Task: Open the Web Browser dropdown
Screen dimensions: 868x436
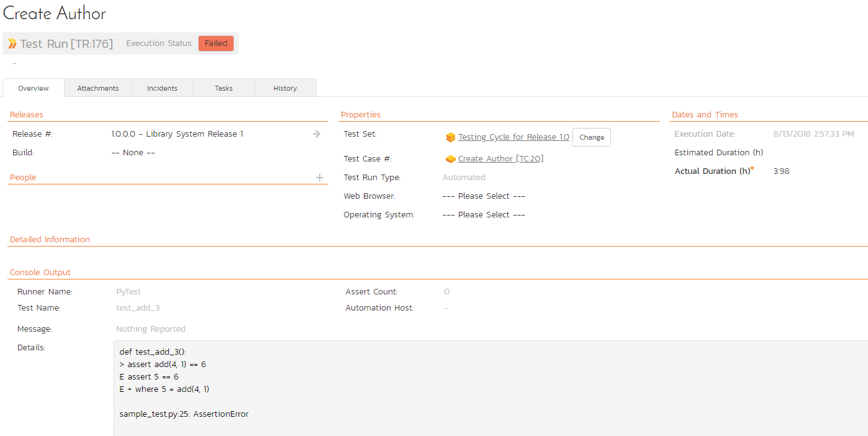Action: click(x=484, y=196)
